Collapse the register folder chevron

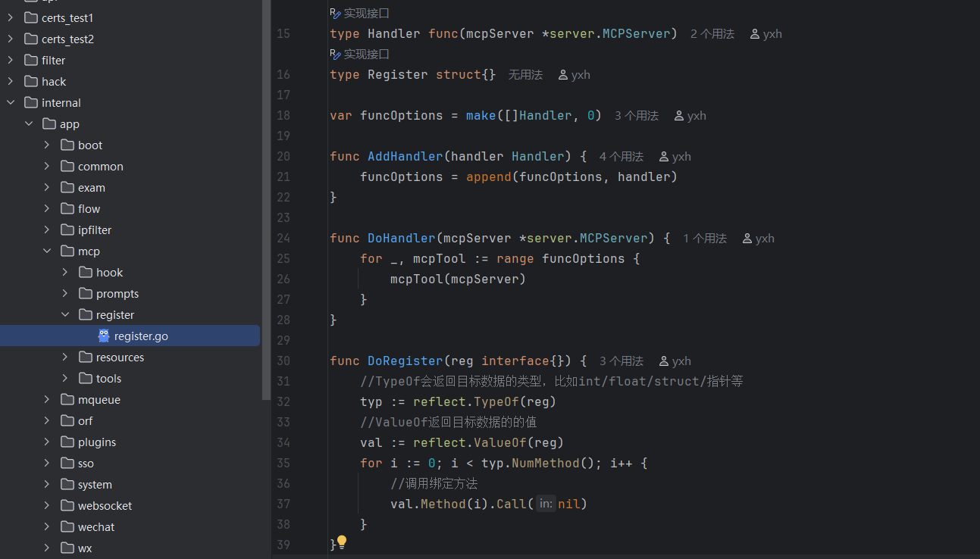[x=65, y=314]
